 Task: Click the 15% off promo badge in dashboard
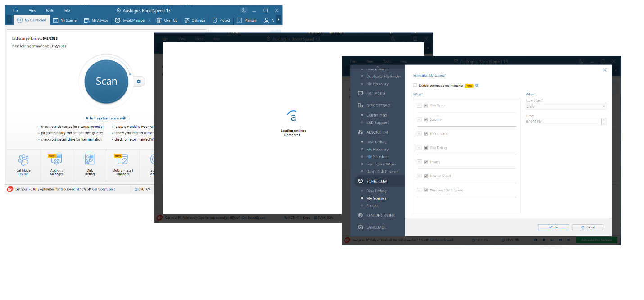[10, 189]
